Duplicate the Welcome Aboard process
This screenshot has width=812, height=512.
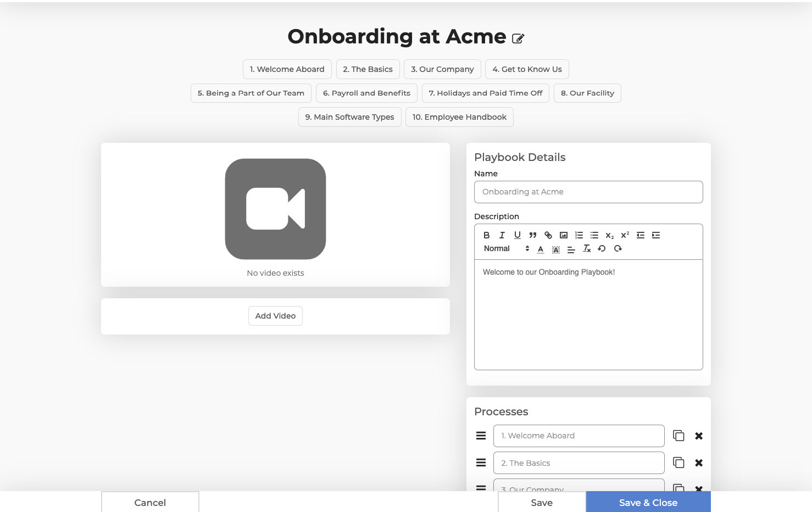(x=678, y=436)
